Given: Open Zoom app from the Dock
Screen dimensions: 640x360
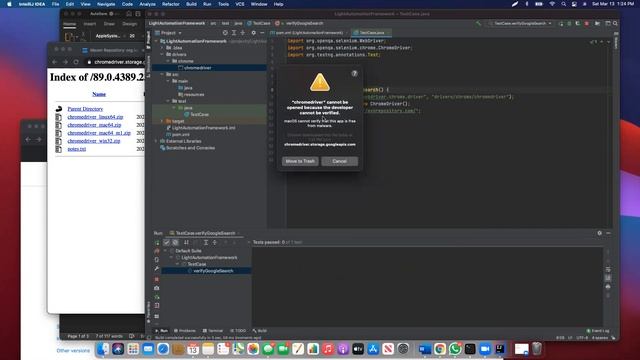Looking at the screenshot, I should (485, 349).
